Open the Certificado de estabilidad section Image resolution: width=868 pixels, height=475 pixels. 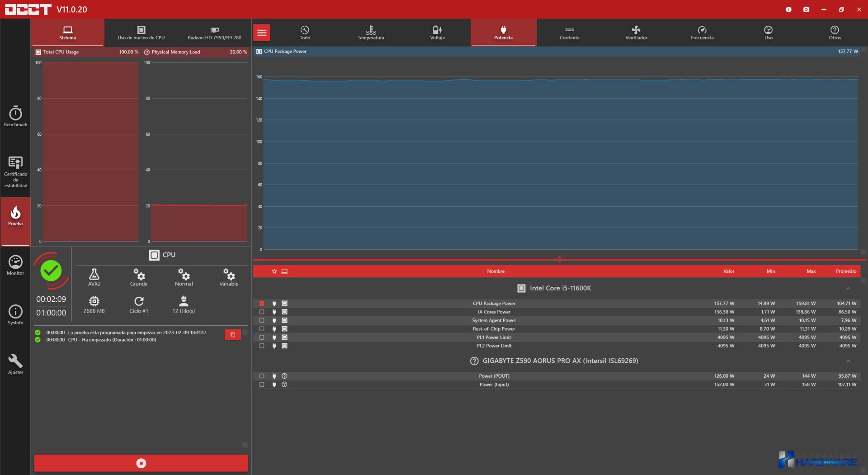(15, 171)
